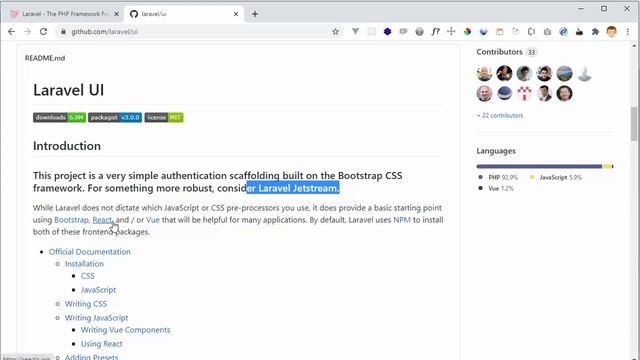Open Writing Vue Components link

point(125,330)
